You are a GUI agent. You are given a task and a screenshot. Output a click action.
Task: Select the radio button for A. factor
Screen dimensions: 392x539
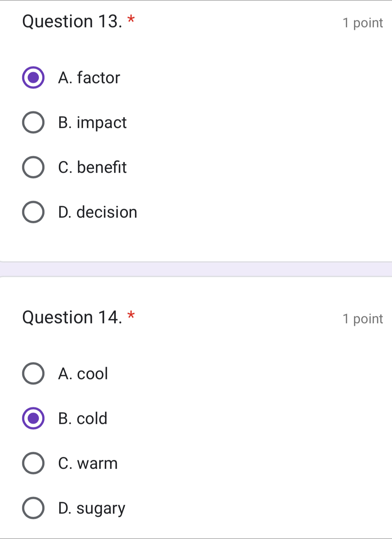33,78
